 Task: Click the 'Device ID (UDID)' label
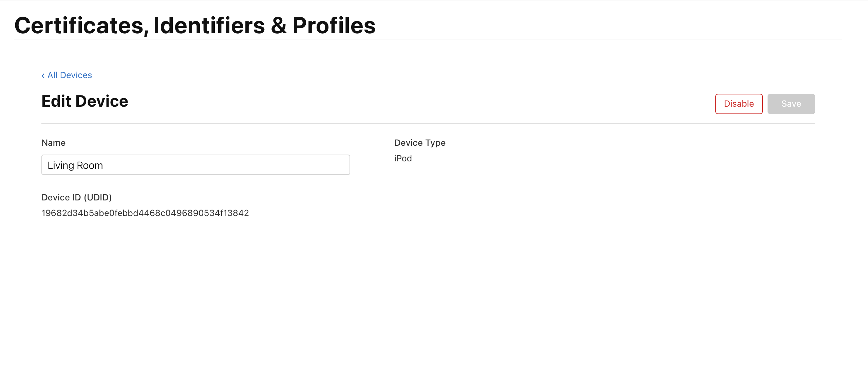click(x=76, y=197)
